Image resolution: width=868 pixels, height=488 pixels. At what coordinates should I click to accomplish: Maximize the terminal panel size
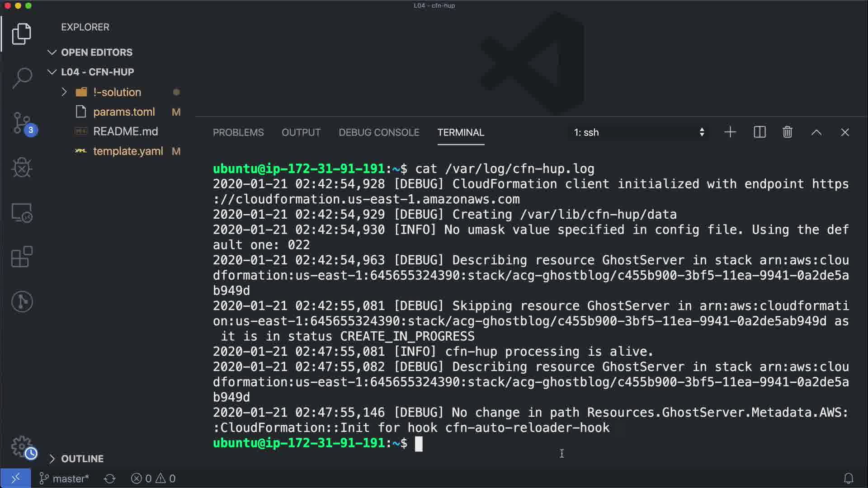816,132
